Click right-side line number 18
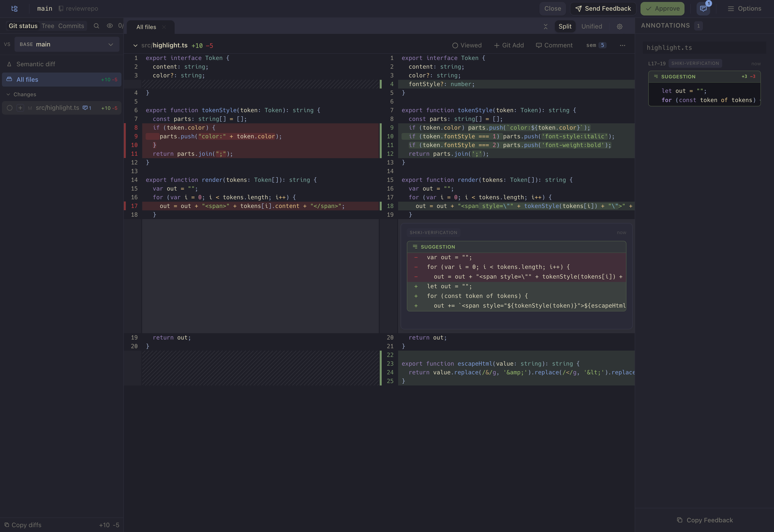Screen dimensions: 774x532 point(390,206)
